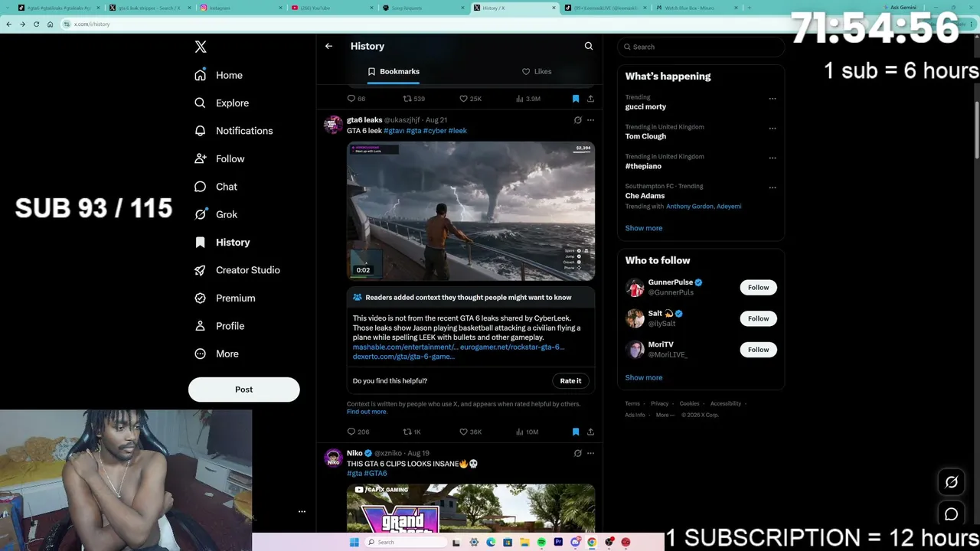Switch to the Instagram browser tab

click(x=242, y=8)
